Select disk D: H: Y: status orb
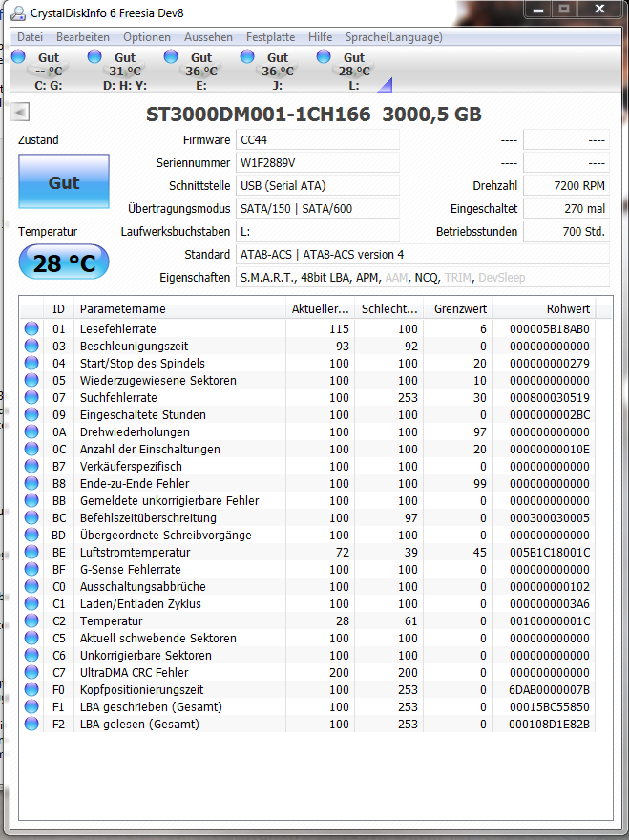The image size is (629, 840). 94,56
